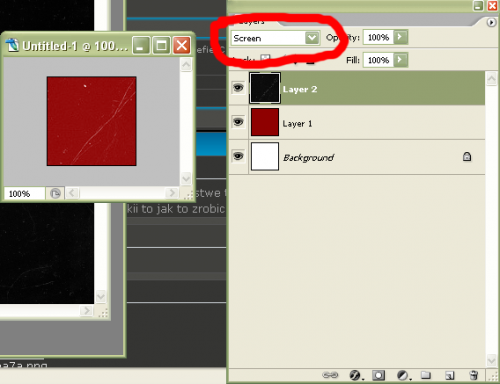Image resolution: width=500 pixels, height=384 pixels.
Task: Click the link layers icon
Action: (330, 375)
